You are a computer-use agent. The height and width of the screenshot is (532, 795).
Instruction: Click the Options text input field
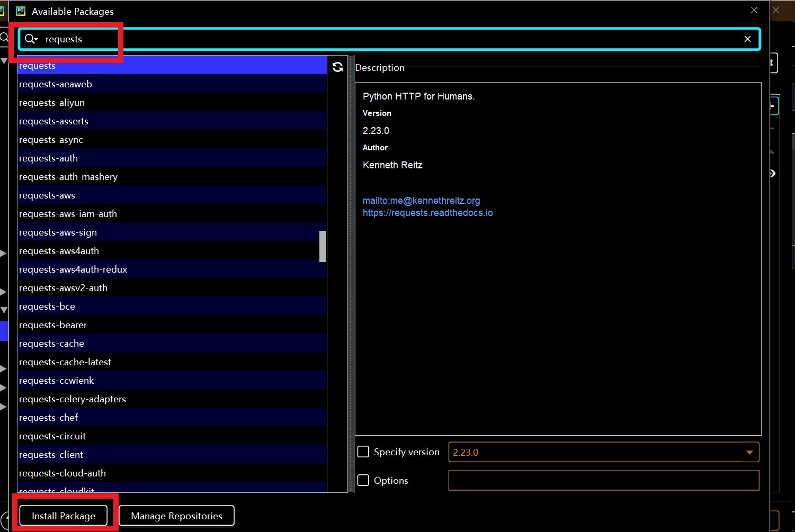coord(604,480)
